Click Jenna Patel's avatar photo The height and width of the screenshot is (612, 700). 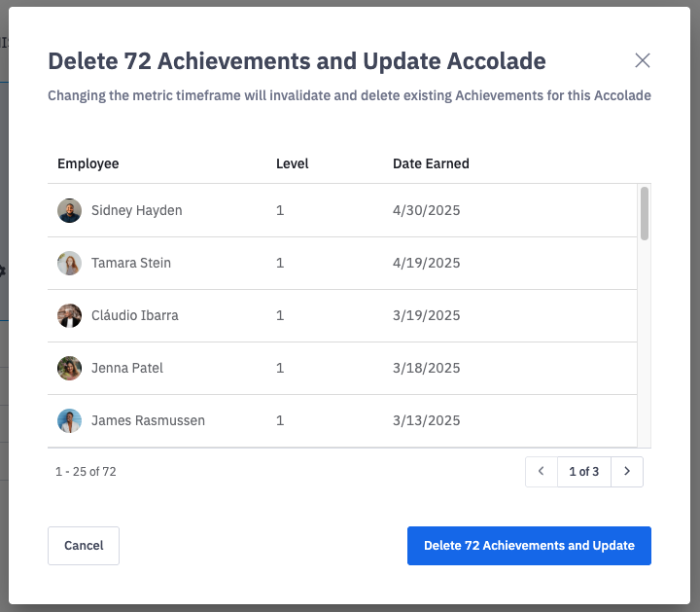(x=69, y=368)
